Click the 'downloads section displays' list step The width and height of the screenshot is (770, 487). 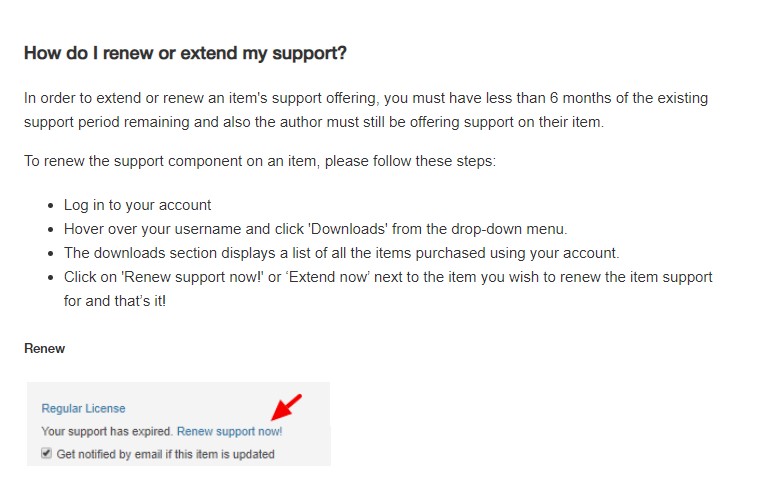(341, 253)
